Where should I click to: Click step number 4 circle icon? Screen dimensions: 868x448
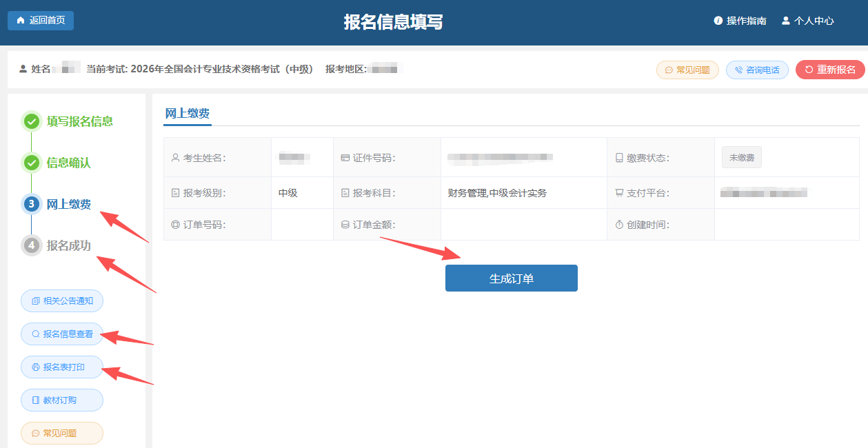coord(32,245)
